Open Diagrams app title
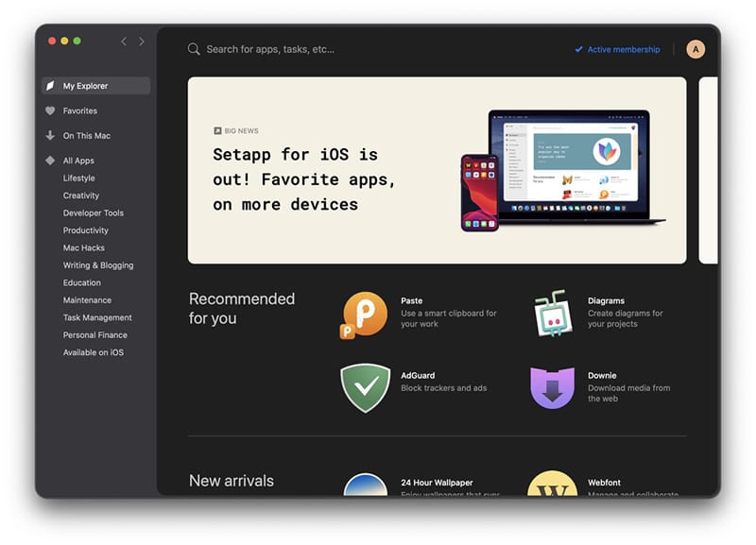756x545 pixels. click(x=606, y=300)
